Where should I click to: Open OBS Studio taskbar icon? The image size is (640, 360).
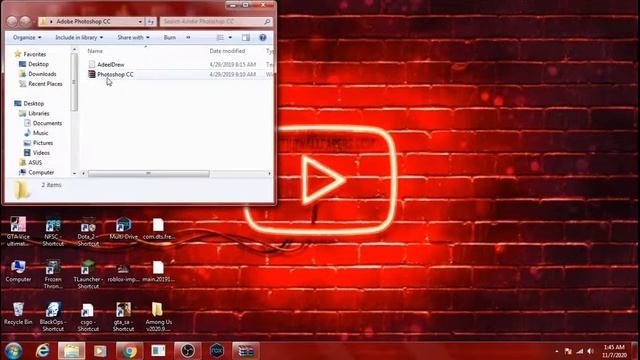click(x=188, y=351)
